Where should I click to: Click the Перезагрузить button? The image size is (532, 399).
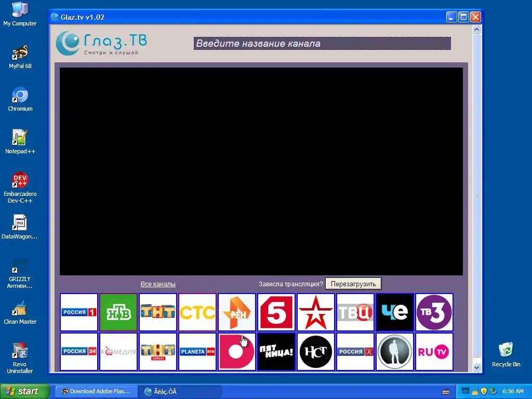353,284
